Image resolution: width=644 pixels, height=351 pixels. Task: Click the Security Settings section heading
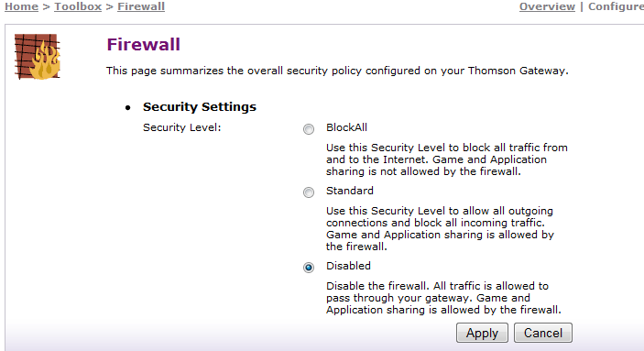pos(200,107)
